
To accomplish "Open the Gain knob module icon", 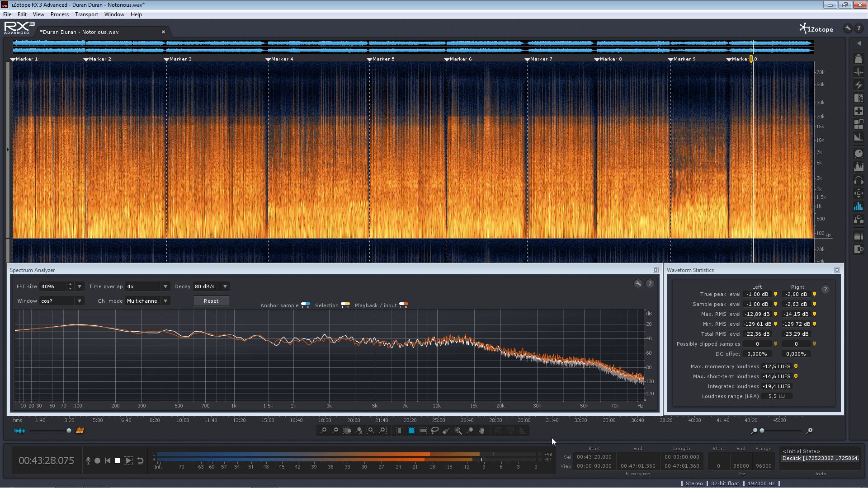I will [859, 154].
